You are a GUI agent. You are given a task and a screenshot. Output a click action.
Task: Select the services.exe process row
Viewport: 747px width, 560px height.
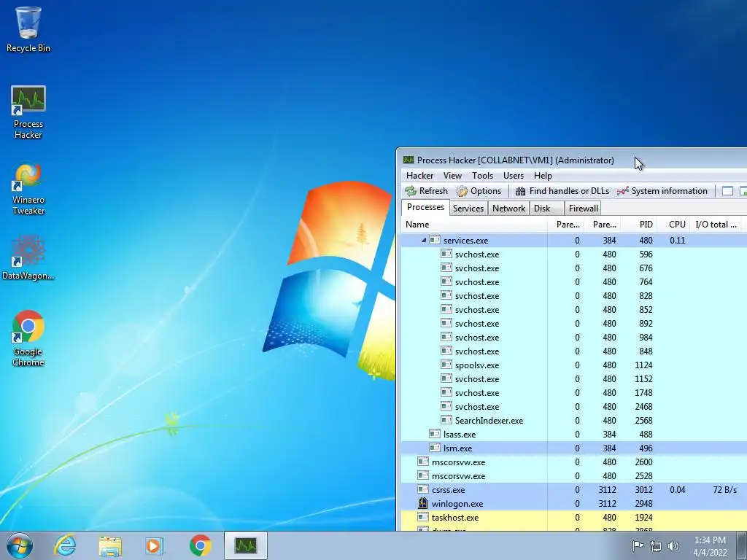coord(574,241)
